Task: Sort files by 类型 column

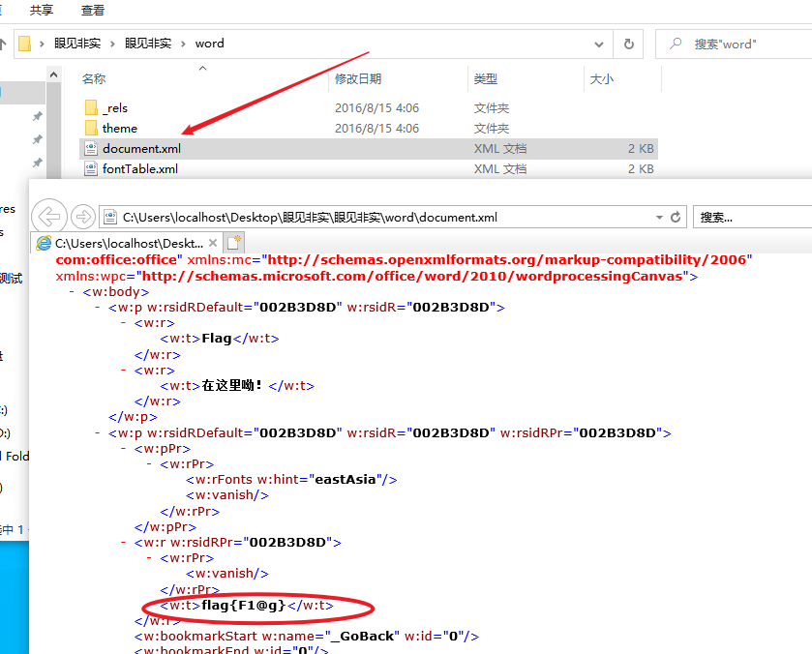Action: (486, 78)
